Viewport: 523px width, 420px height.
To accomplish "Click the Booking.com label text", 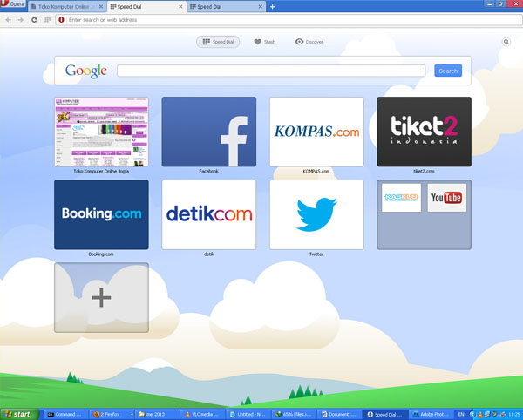I will (101, 254).
